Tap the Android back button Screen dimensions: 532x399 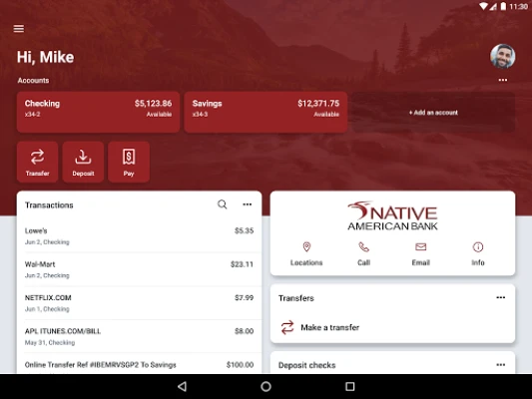(x=183, y=386)
